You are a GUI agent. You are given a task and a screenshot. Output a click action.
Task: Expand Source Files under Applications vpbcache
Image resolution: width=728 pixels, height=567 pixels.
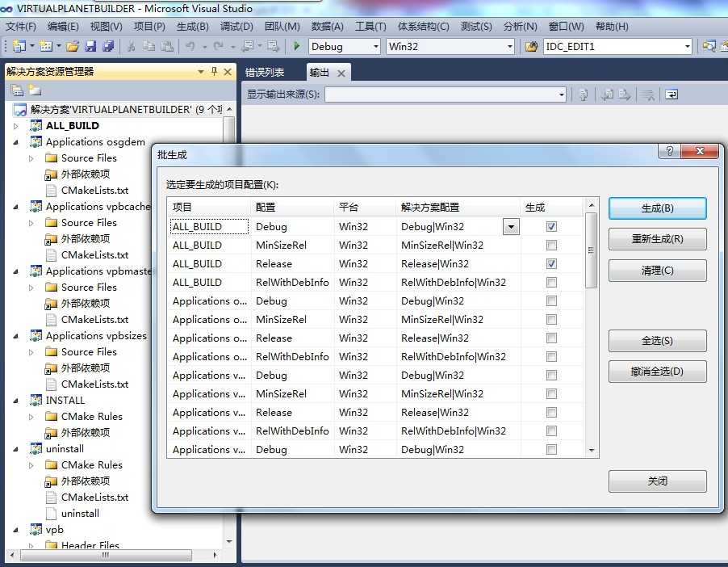pos(31,223)
